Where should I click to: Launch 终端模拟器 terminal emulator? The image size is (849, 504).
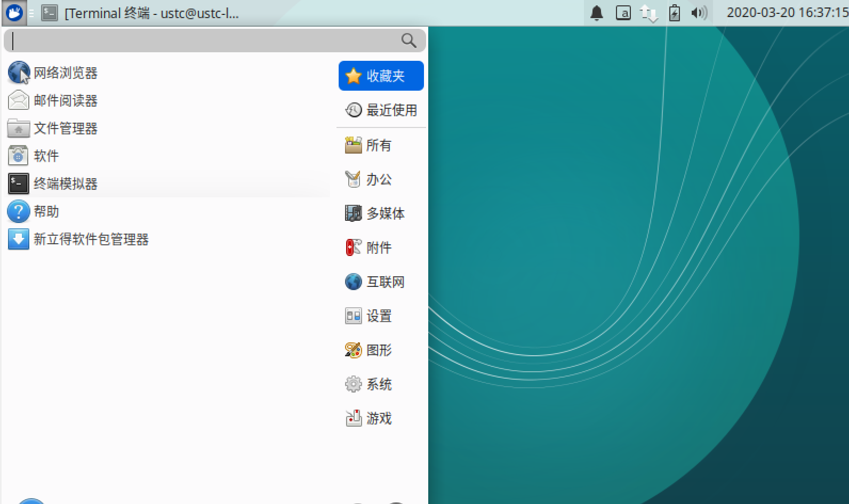[x=65, y=184]
